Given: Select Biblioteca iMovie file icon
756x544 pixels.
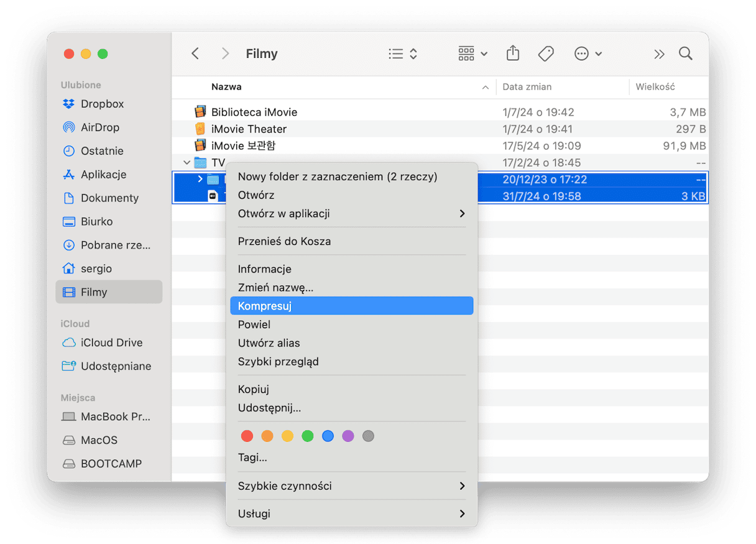Looking at the screenshot, I should click(200, 112).
